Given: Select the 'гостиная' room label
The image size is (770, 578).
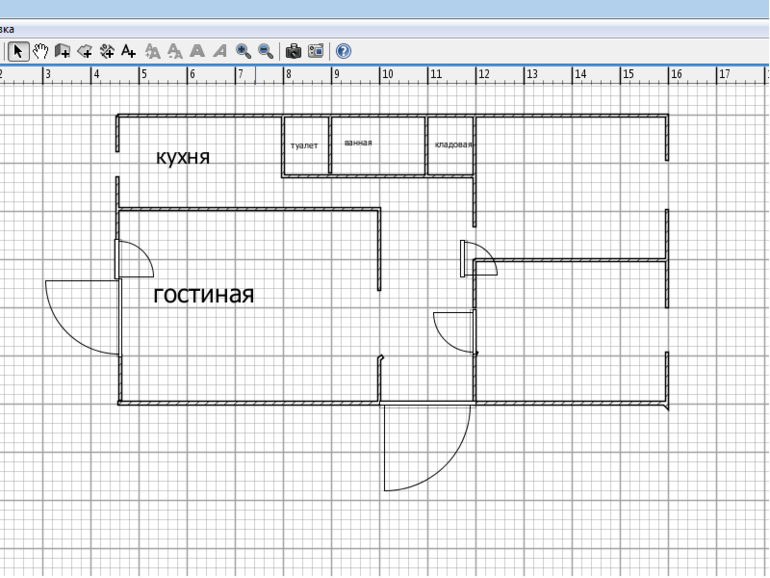Looking at the screenshot, I should click(203, 294).
